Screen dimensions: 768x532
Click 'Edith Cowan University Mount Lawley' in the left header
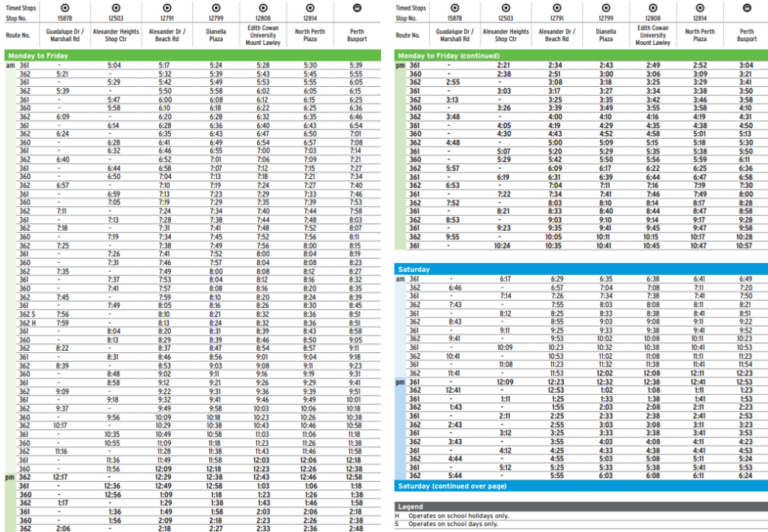[x=262, y=35]
